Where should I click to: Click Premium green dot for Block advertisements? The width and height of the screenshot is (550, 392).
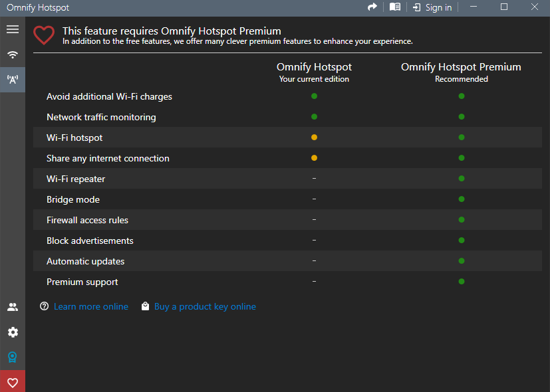[462, 241]
